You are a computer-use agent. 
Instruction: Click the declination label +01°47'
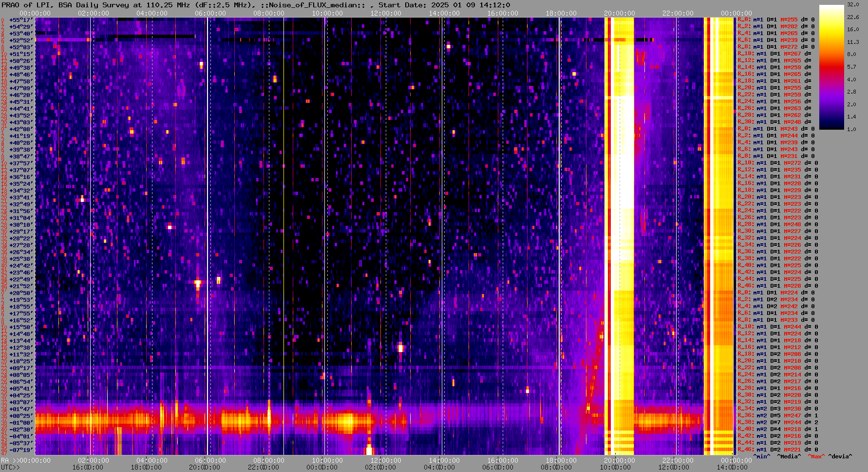21,409
